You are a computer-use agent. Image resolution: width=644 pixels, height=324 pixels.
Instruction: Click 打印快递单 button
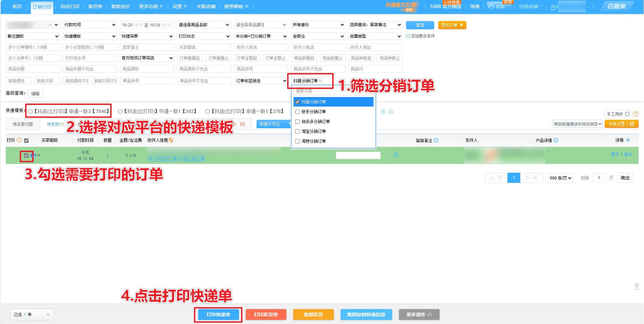tap(218, 315)
